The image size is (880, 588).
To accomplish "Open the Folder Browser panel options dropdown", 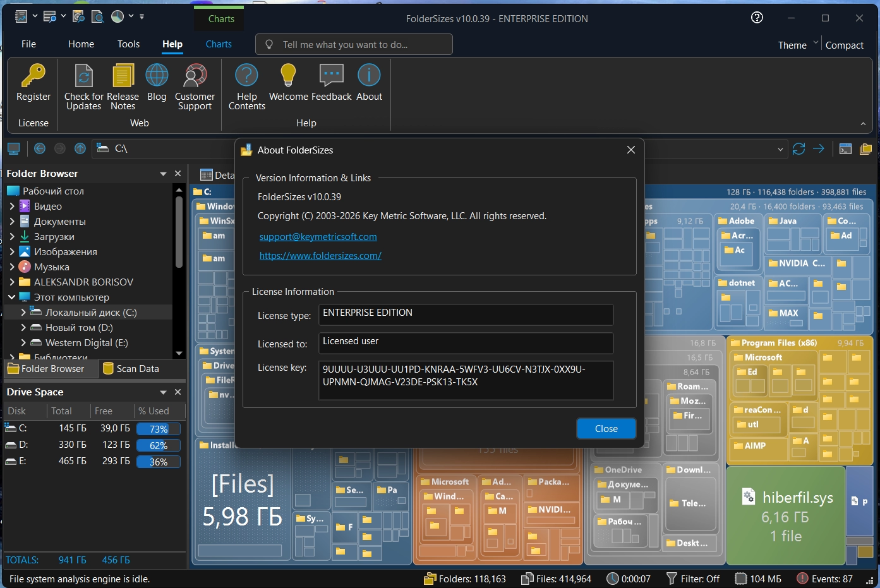I will pos(163,174).
